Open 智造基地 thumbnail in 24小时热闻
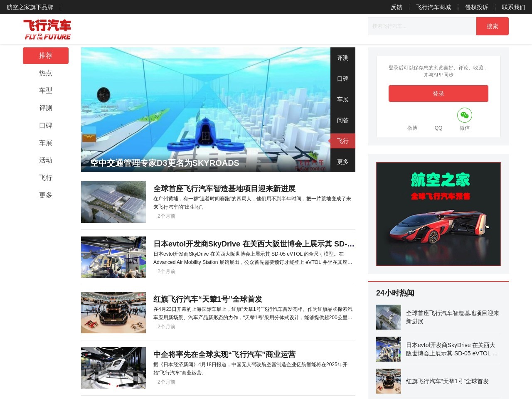532x399 pixels. [x=389, y=317]
